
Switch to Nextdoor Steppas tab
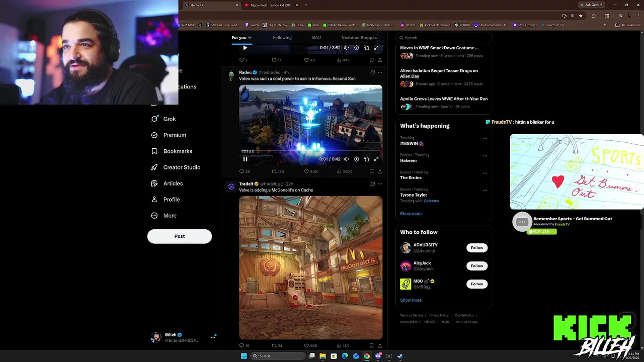click(x=359, y=37)
